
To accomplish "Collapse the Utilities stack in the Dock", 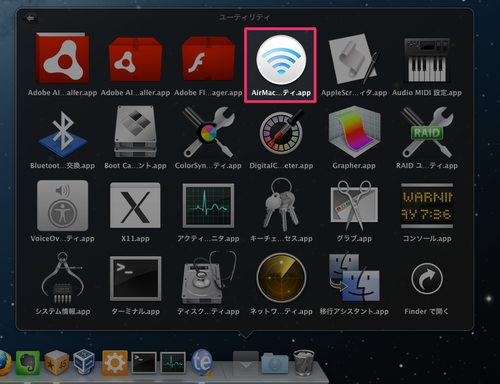I will point(246,363).
